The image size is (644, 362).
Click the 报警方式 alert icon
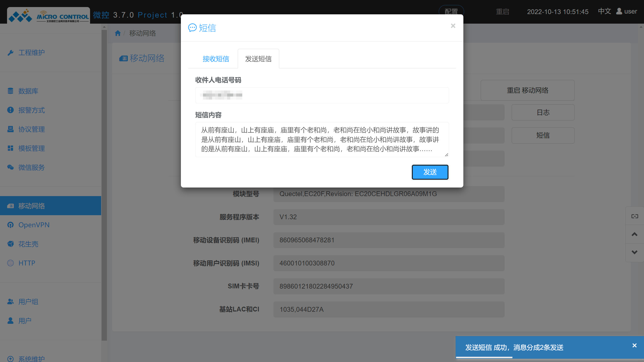pos(11,110)
